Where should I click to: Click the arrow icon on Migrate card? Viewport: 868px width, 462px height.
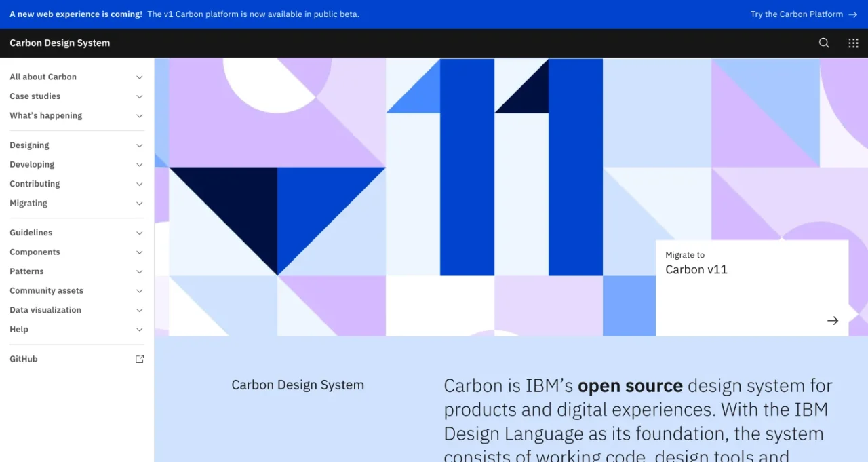pyautogui.click(x=833, y=321)
